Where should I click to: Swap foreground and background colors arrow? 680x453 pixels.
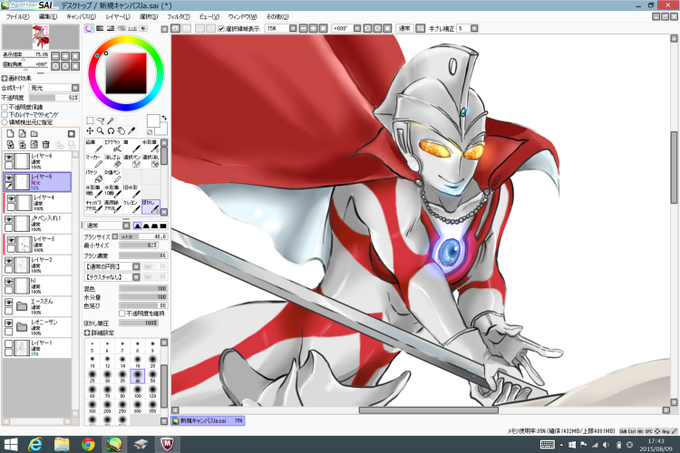(x=164, y=118)
